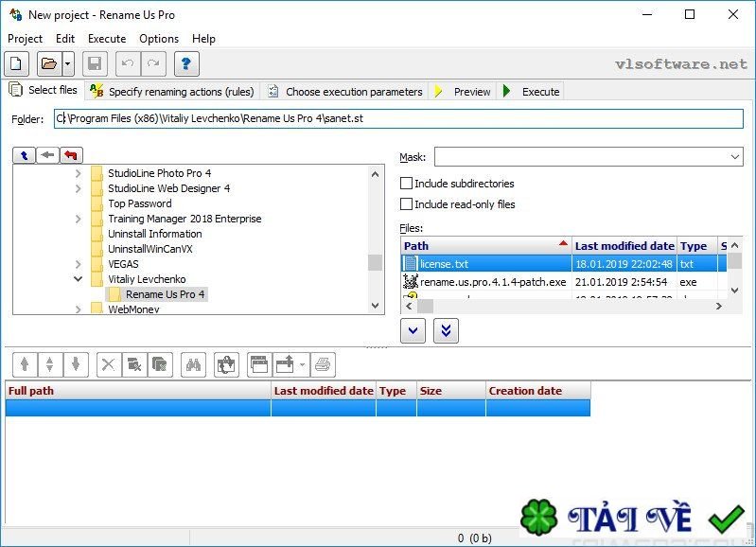The width and height of the screenshot is (756, 547).
Task: Click the Move down arrow icon
Action: (x=75, y=364)
